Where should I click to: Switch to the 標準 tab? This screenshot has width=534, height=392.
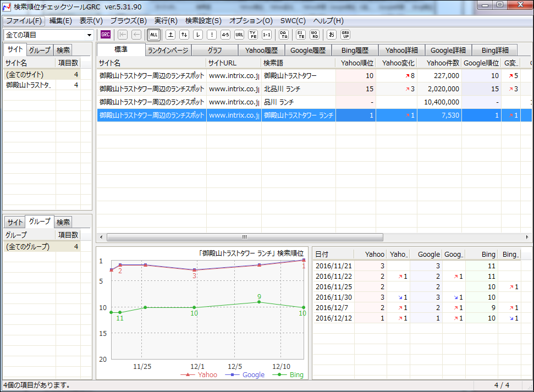click(x=121, y=49)
